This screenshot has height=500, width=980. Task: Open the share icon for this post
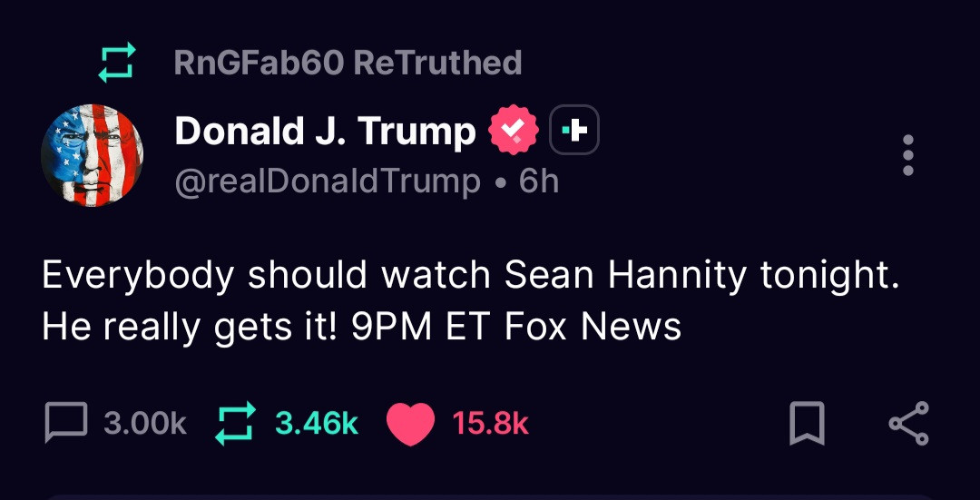pos(908,424)
